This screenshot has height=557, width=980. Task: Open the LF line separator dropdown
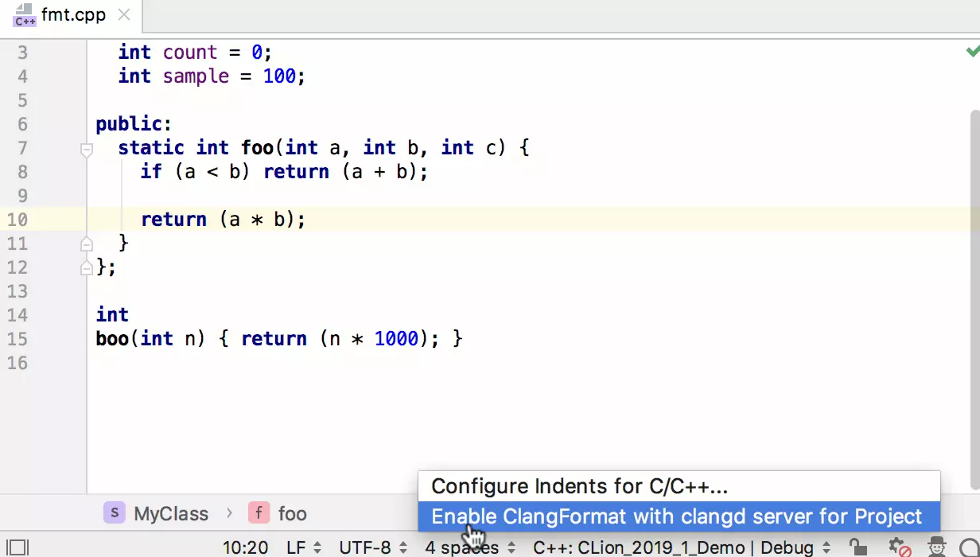click(x=304, y=547)
